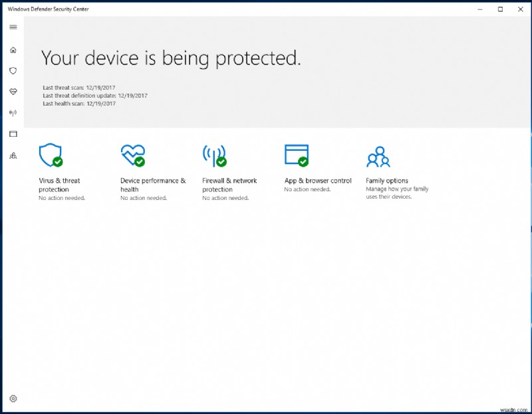Open the Family options tile
Screen dimensions: 532x414
point(388,180)
